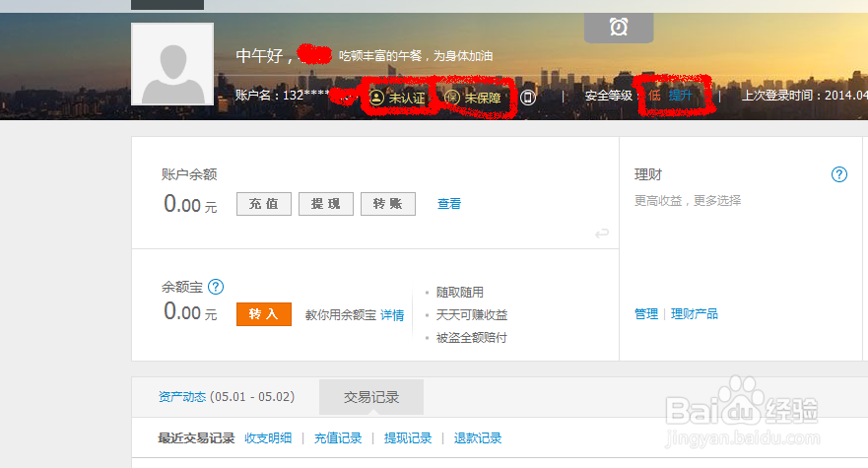
Task: Click the profile avatar picture
Action: [x=172, y=64]
